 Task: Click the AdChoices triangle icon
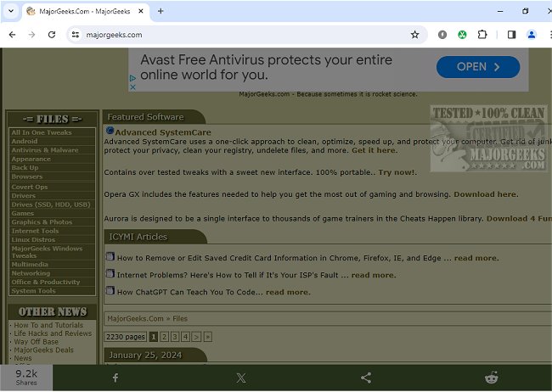[x=132, y=78]
